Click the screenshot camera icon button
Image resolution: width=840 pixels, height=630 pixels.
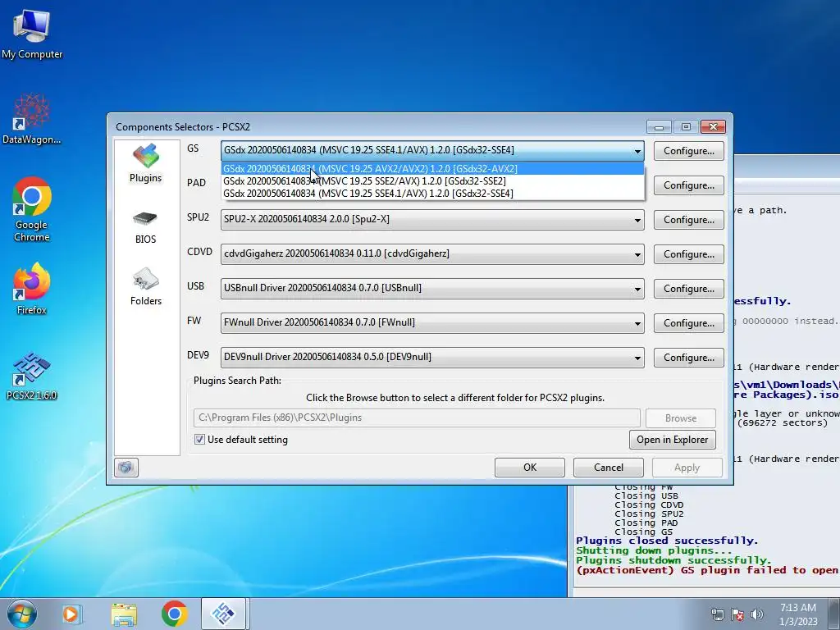pyautogui.click(x=126, y=467)
